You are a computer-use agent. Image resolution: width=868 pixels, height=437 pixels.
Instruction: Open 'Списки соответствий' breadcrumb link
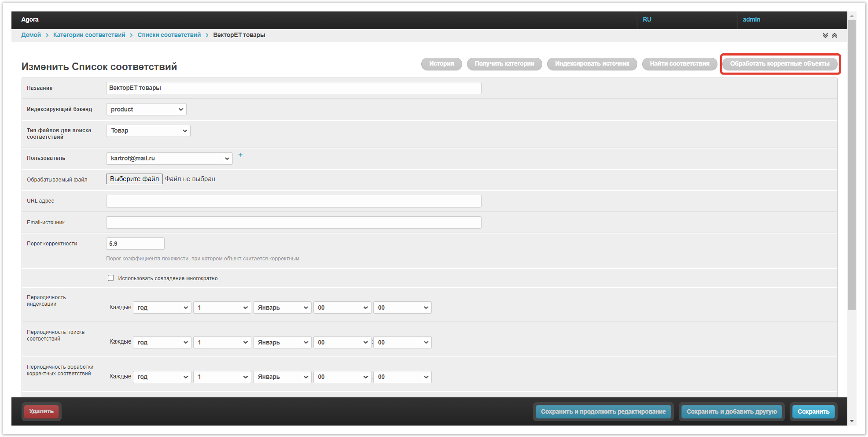click(169, 35)
